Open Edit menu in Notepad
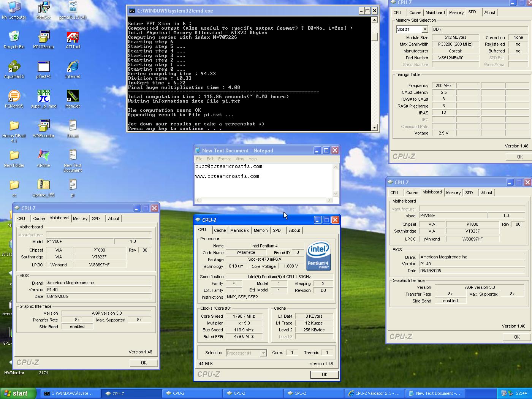The width and height of the screenshot is (532, 399). coord(210,159)
